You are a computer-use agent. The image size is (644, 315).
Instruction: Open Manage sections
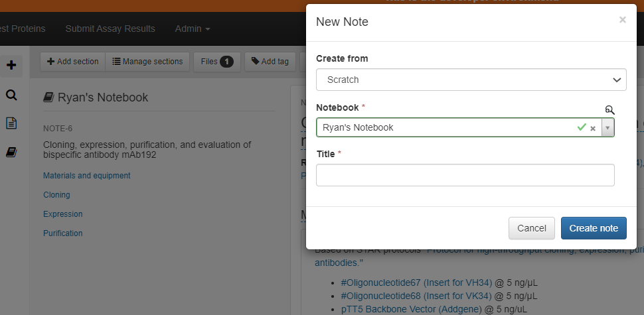[147, 62]
